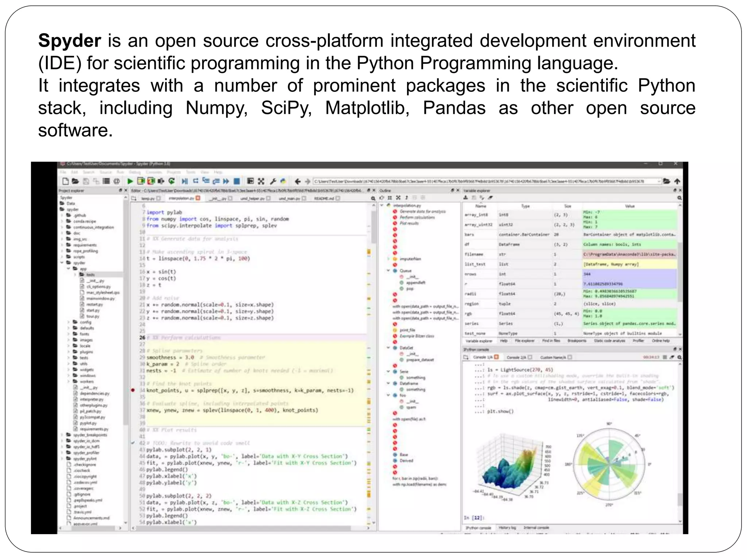
Task: Open the working directory path dropdown
Action: (659, 181)
